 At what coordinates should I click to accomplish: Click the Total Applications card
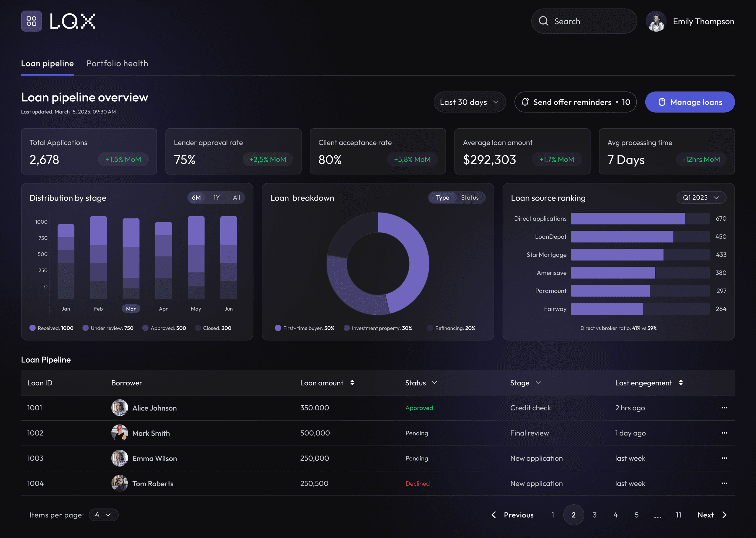89,151
